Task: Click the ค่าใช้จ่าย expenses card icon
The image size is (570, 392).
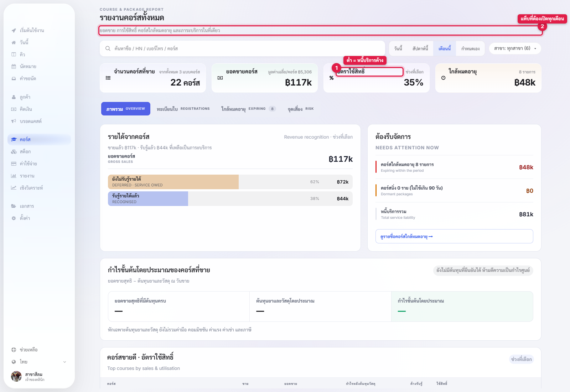Action: (x=14, y=164)
